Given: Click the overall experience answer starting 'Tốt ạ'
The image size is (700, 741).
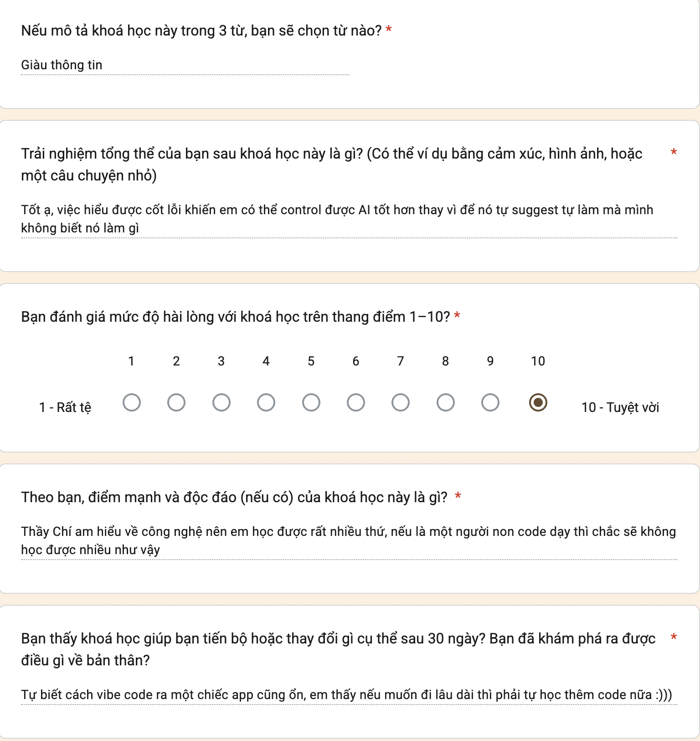Looking at the screenshot, I should click(349, 219).
